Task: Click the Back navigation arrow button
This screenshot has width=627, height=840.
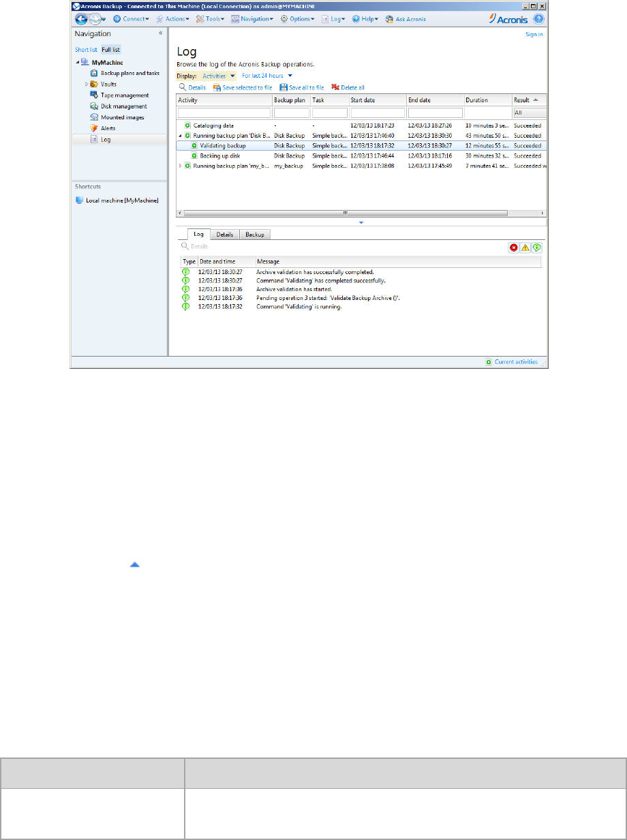Action: point(80,19)
